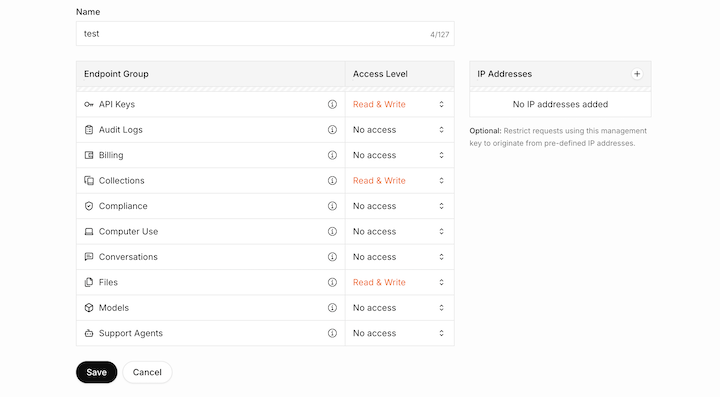Save the management key settings
This screenshot has height=397, width=720.
coord(96,372)
